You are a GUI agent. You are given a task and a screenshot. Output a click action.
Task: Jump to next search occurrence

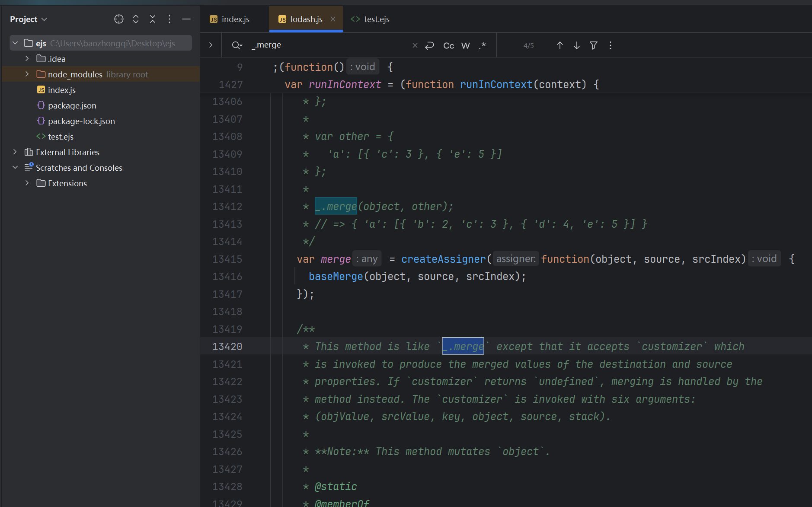pyautogui.click(x=577, y=45)
